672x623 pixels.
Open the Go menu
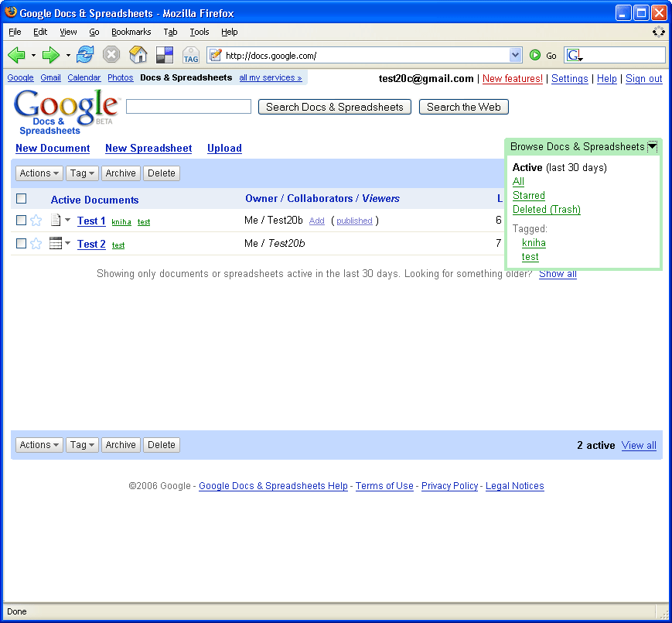(94, 32)
